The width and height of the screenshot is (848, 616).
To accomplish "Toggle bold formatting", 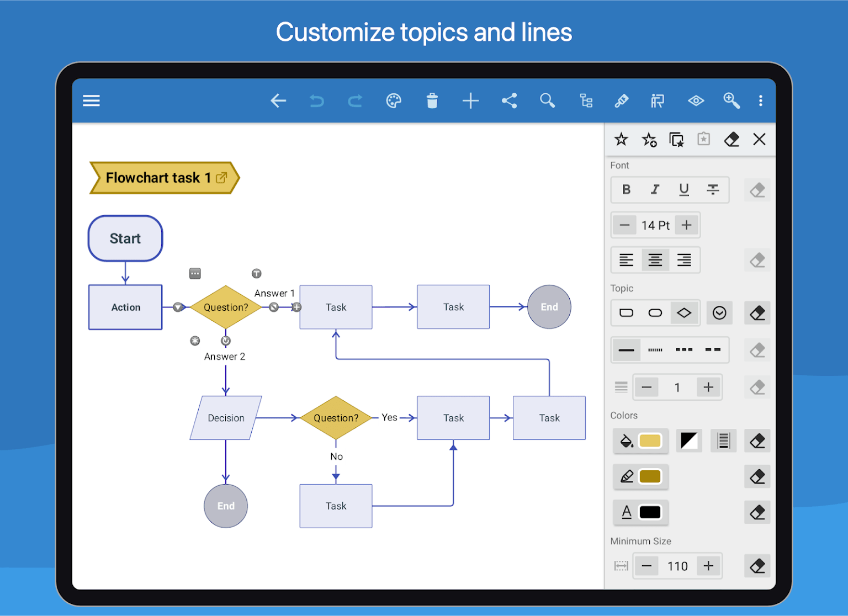I will click(626, 189).
